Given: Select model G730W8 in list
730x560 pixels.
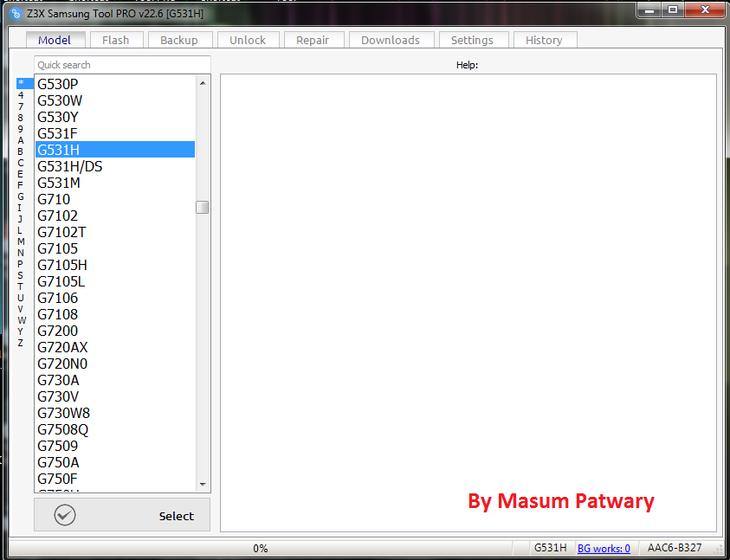Looking at the screenshot, I should pos(115,413).
